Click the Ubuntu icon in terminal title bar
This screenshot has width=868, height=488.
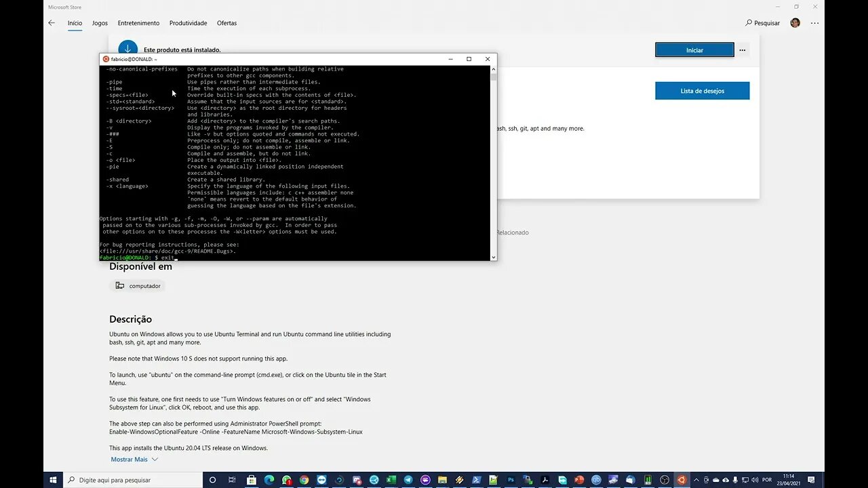(x=106, y=59)
